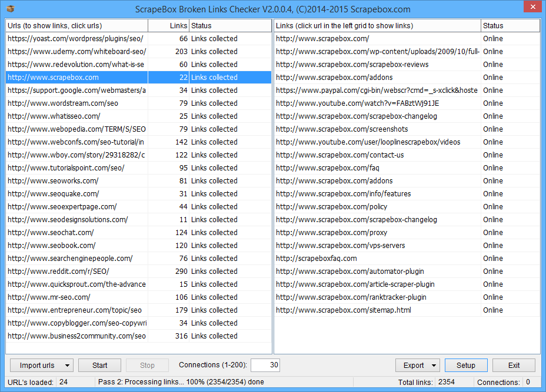Click the scrapebox.com/info/features link row
Viewport: 546px width, 392px height.
407,194
